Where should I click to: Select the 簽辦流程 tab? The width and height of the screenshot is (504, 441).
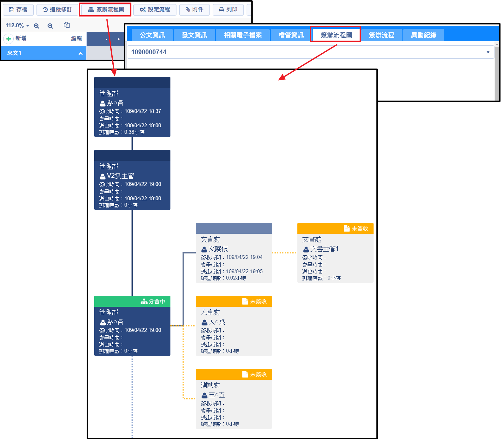[381, 35]
